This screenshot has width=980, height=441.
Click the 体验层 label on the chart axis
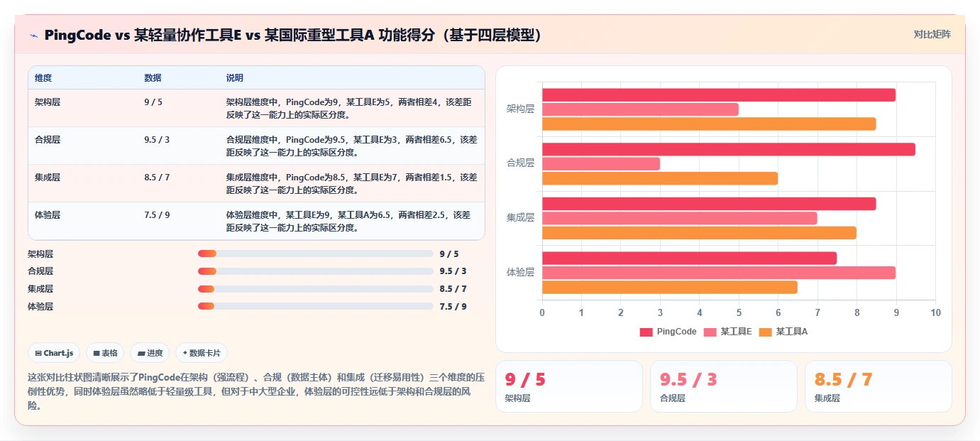[x=520, y=272]
